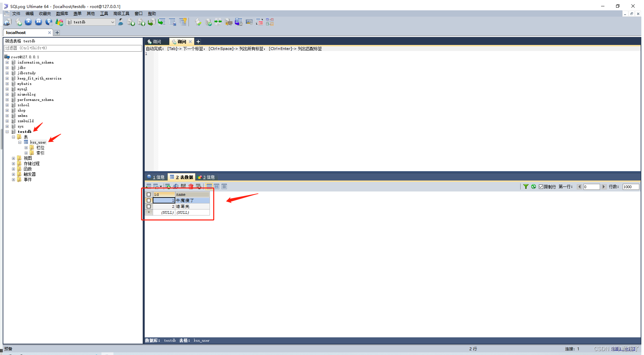
Task: Switch to form view mode icon
Action: 217,186
